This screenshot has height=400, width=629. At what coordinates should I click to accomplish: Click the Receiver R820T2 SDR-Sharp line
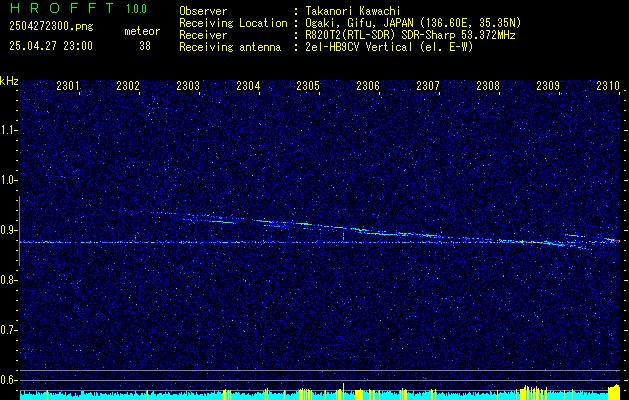coord(410,35)
